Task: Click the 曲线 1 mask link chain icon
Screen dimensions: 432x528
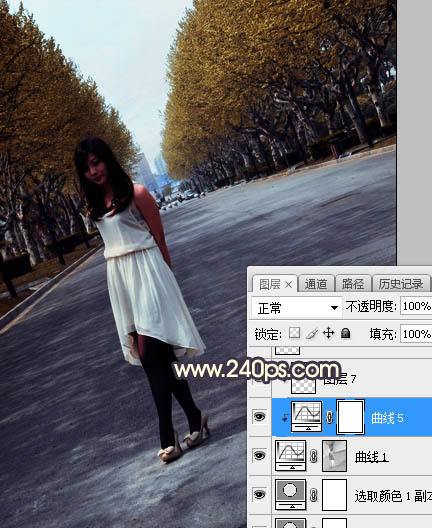Action: pyautogui.click(x=314, y=456)
